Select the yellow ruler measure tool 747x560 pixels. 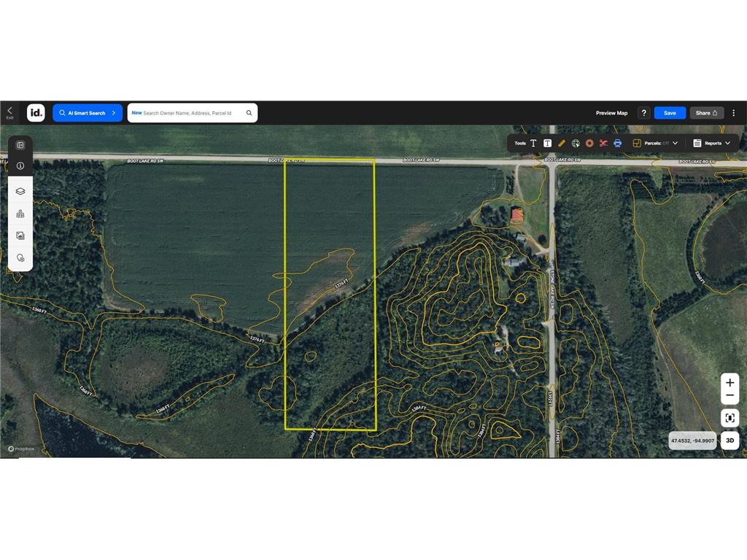[561, 143]
